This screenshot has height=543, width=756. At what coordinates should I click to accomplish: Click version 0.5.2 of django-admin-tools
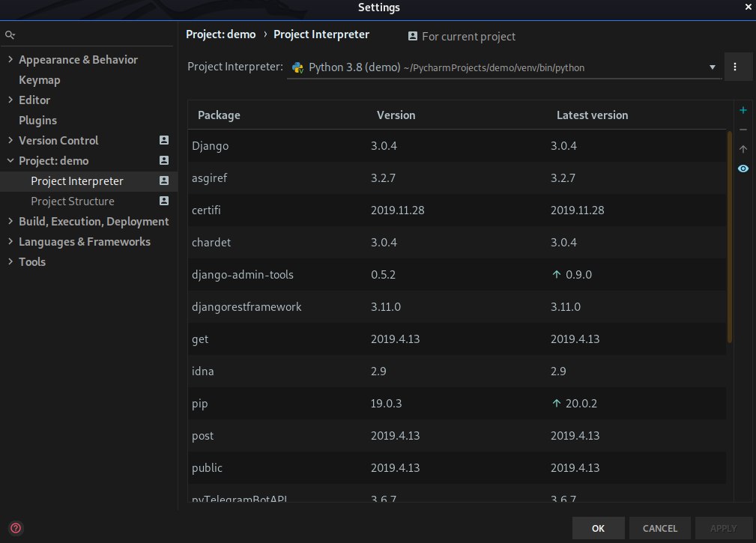383,275
